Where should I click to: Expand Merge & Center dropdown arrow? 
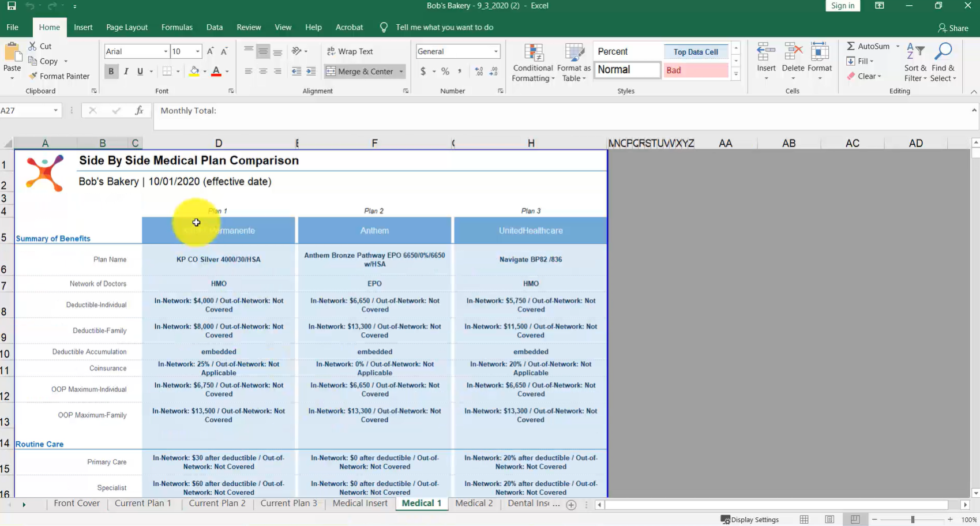(401, 72)
